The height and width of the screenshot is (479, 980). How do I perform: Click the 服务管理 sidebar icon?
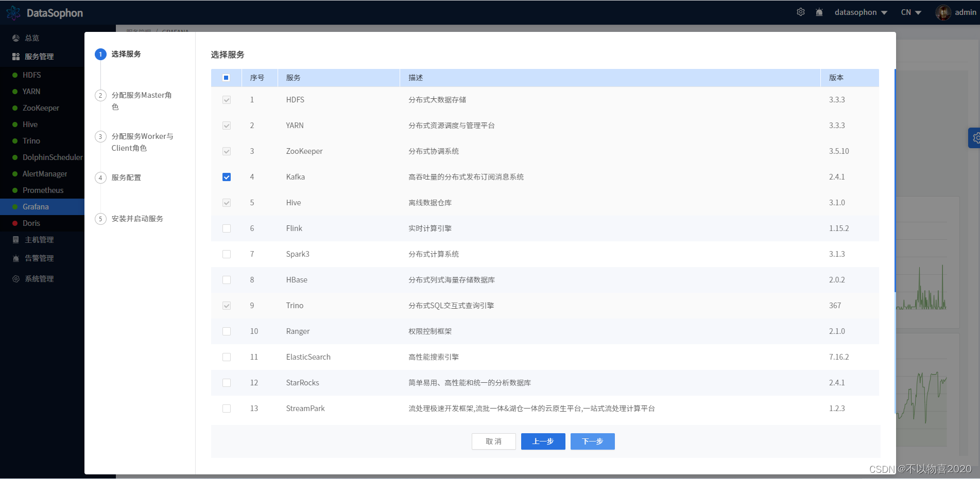click(16, 57)
